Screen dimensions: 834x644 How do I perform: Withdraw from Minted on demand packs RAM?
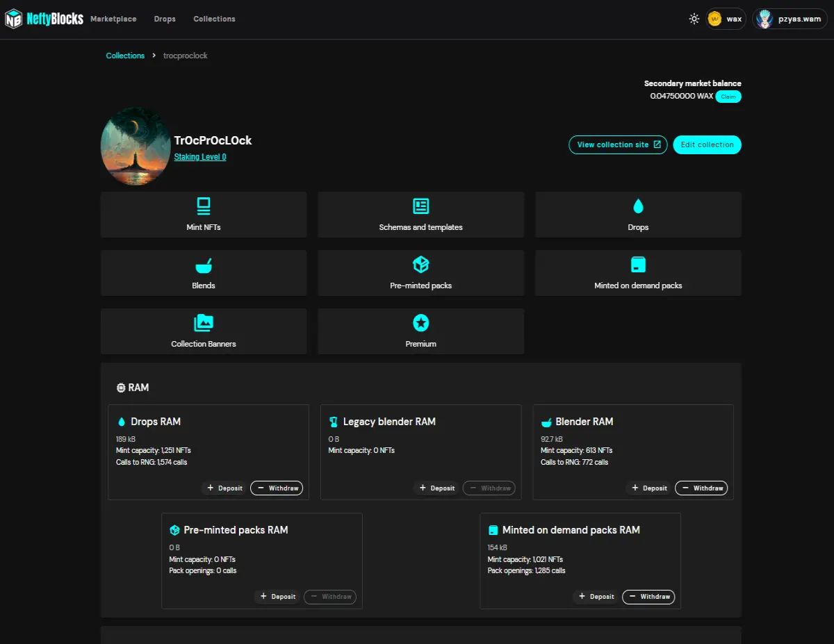point(648,597)
